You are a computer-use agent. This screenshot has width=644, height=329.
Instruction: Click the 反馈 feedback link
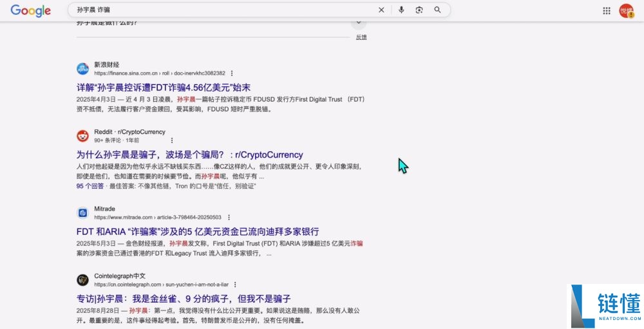tap(361, 37)
